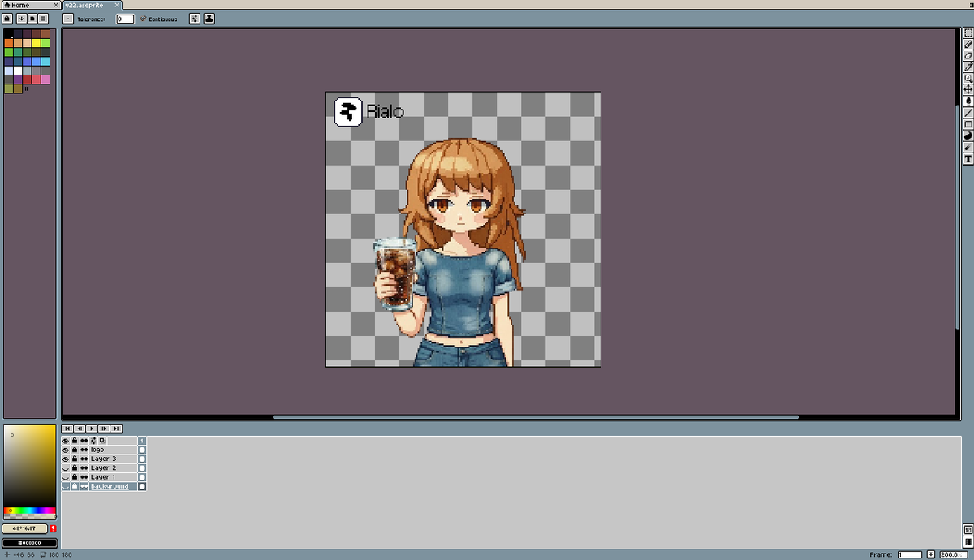Pick the white palette swatch

pos(18,71)
